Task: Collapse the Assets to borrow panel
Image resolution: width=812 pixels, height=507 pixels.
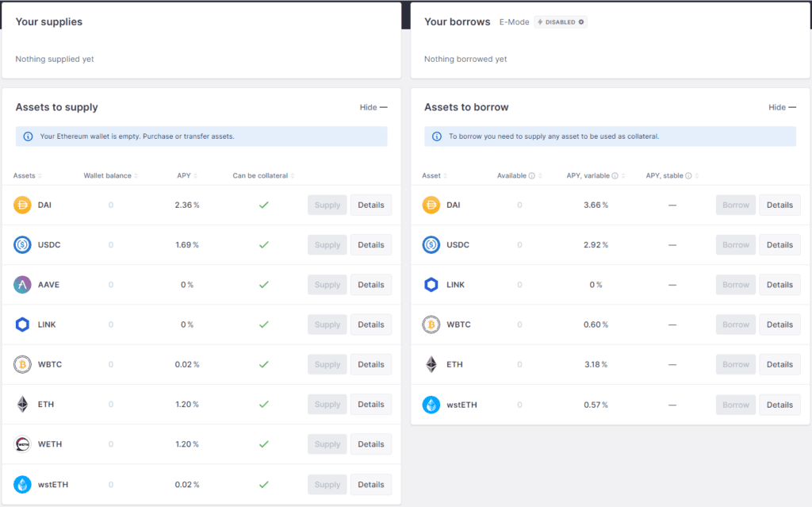Action: click(x=782, y=107)
